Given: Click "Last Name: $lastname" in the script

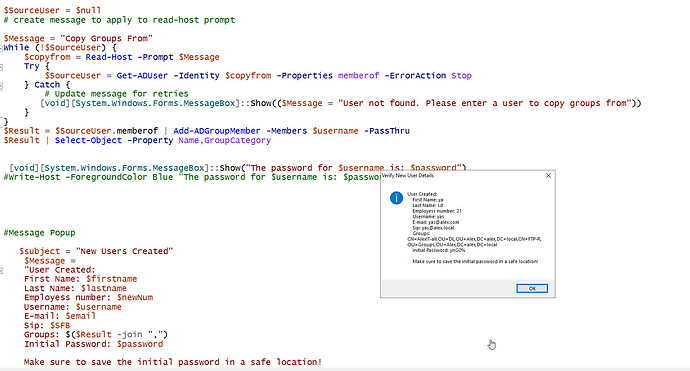Looking at the screenshot, I should tap(75, 288).
